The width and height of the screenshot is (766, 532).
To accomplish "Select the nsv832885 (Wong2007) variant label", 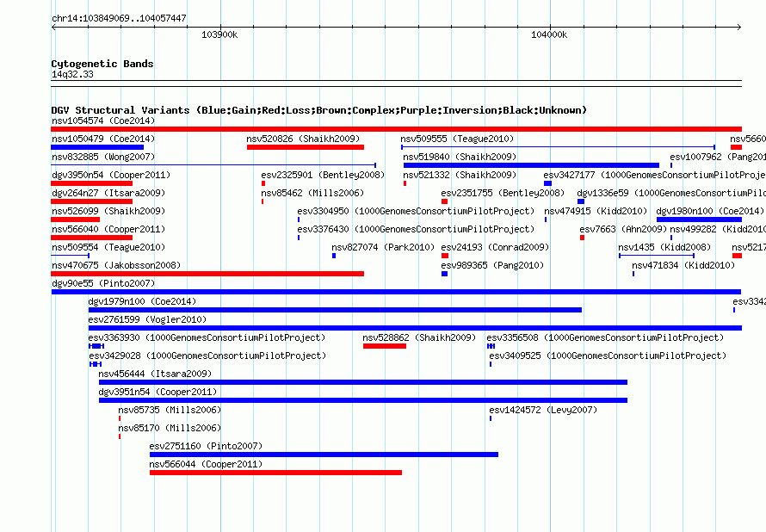I will pos(103,157).
